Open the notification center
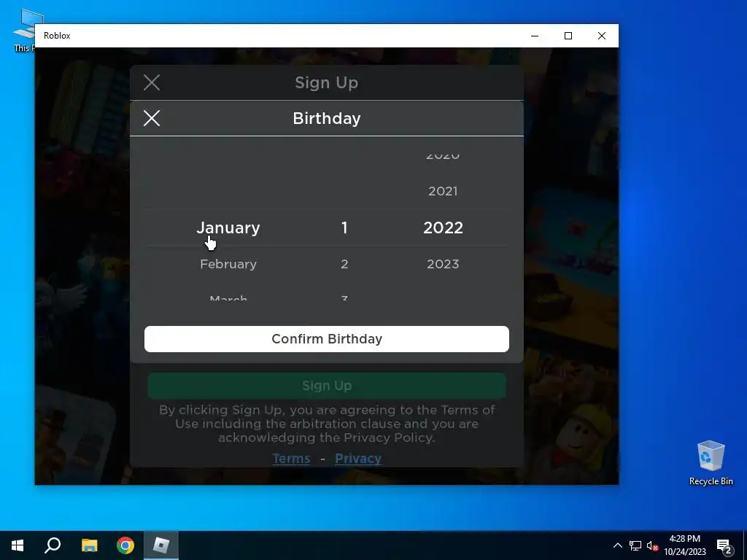Screen dimensions: 747x560 [x=724, y=546]
